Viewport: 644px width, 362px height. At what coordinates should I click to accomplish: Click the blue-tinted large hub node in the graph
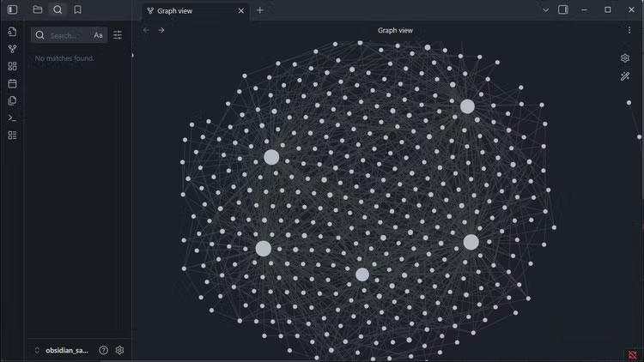click(362, 275)
